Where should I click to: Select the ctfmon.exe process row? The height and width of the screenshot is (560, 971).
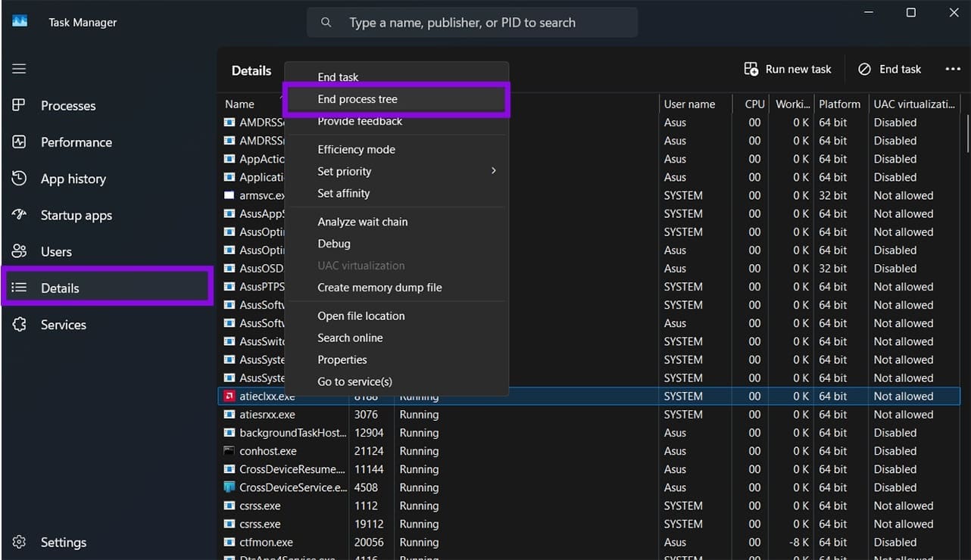[x=590, y=542]
